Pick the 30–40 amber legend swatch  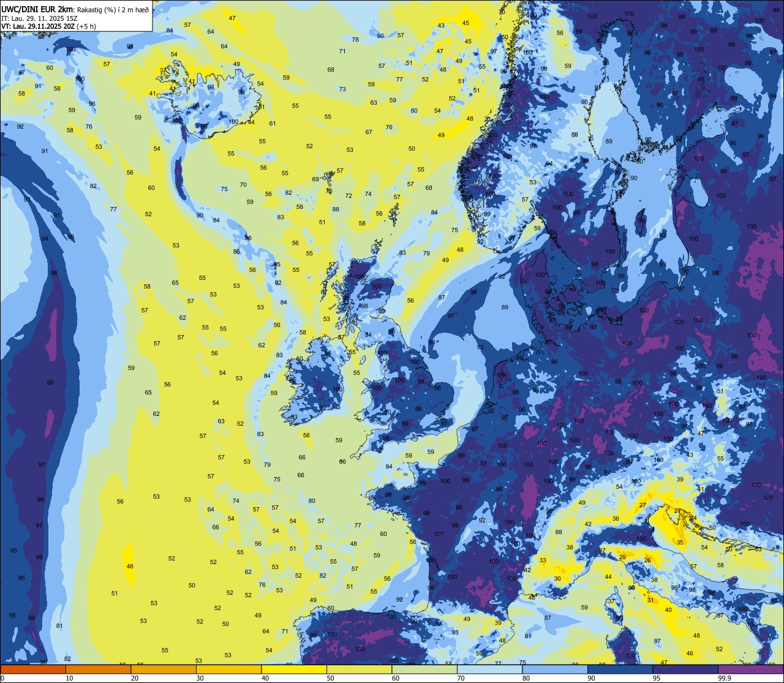(228, 670)
